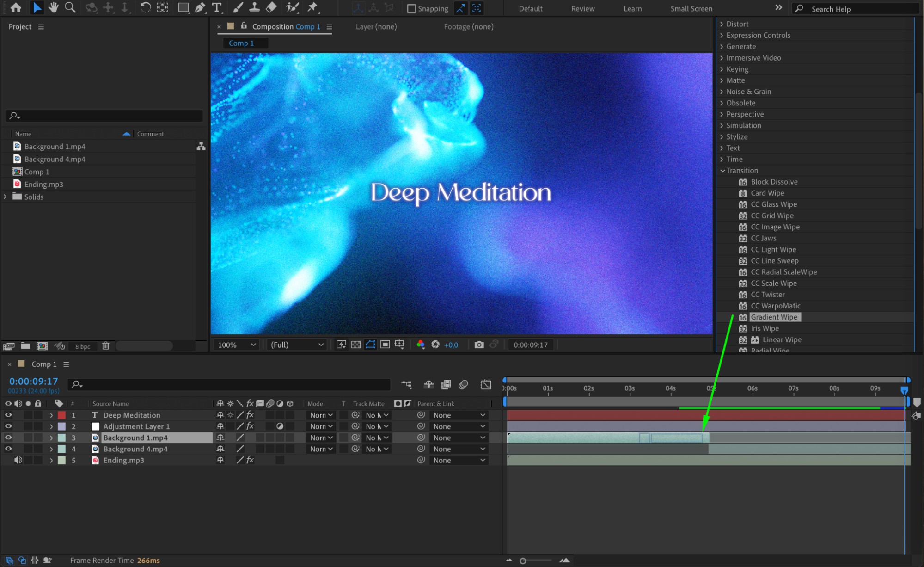
Task: Click the red label color of layer 1
Action: (x=61, y=415)
